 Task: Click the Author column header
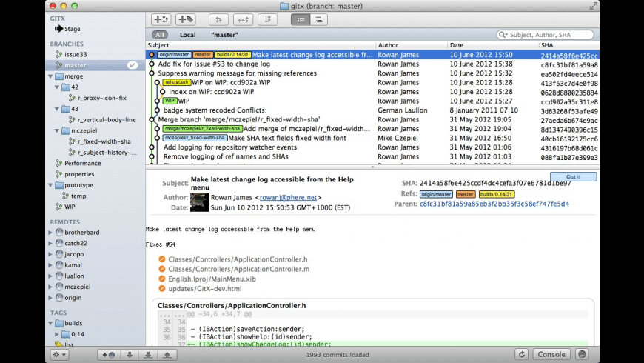click(412, 45)
